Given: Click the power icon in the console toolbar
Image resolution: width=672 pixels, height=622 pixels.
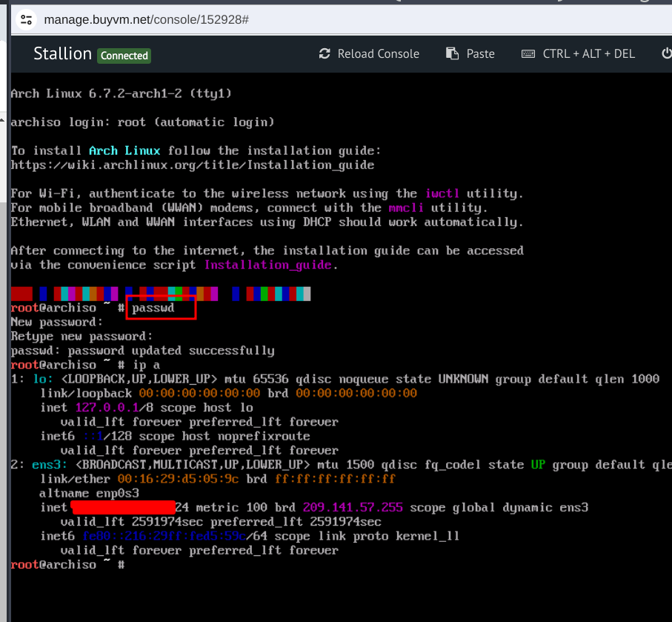Looking at the screenshot, I should (x=666, y=54).
